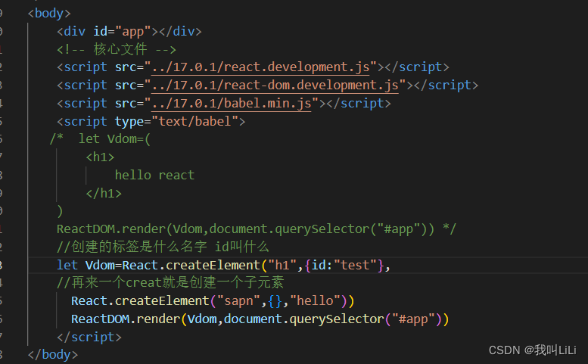Click the commented opening h1 tag
588x364 pixels.
click(x=100, y=157)
